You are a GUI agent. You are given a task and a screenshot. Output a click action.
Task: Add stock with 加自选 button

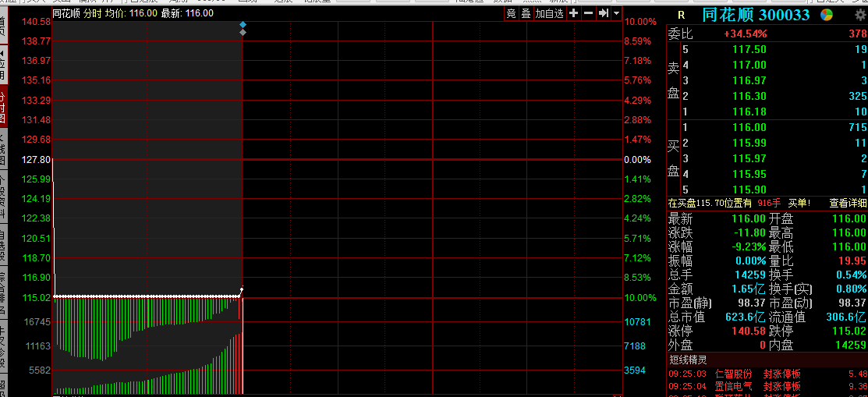[550, 13]
